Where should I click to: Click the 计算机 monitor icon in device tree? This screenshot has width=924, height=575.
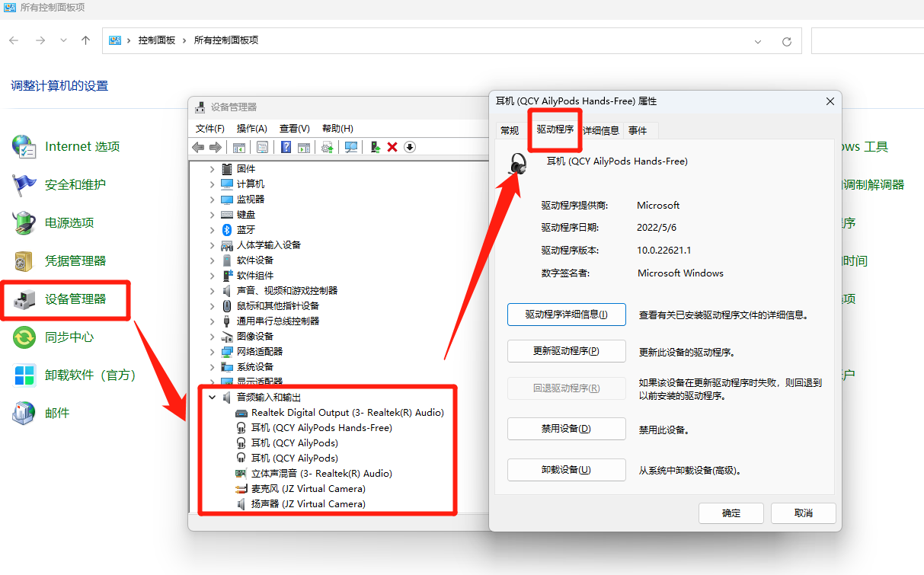coord(227,184)
